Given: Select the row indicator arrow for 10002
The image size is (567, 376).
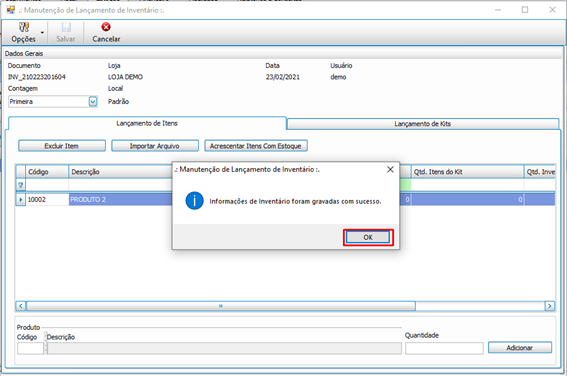Looking at the screenshot, I should click(x=21, y=200).
